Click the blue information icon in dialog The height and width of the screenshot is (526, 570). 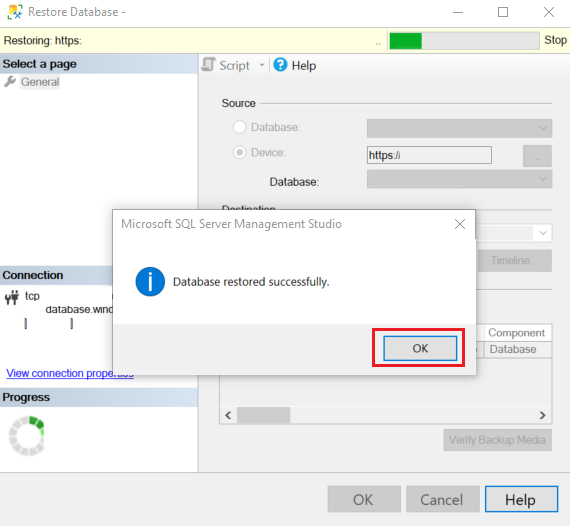coord(150,282)
